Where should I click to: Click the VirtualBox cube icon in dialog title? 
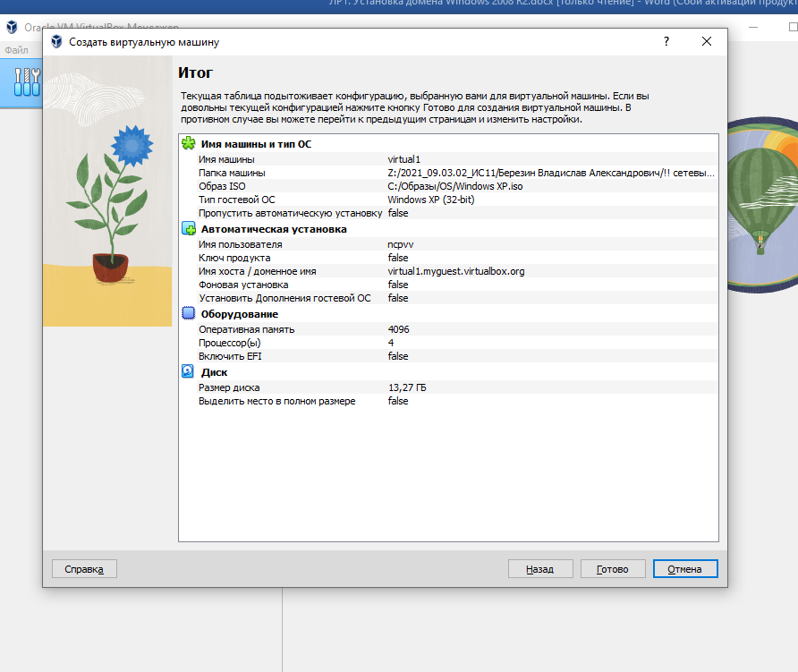[x=56, y=42]
